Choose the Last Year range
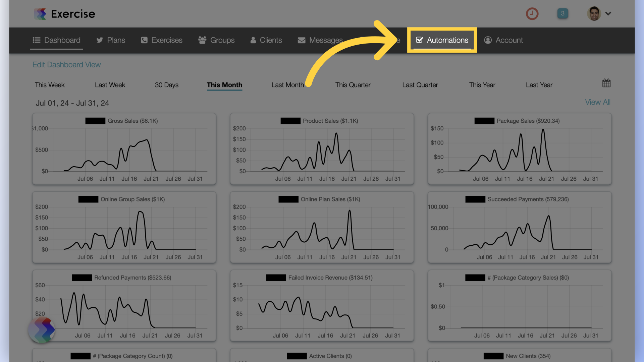Image resolution: width=644 pixels, height=362 pixels. click(x=539, y=85)
